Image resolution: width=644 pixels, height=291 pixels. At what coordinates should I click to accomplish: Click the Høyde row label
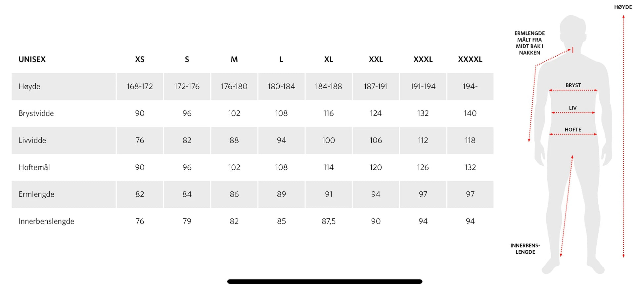click(29, 87)
